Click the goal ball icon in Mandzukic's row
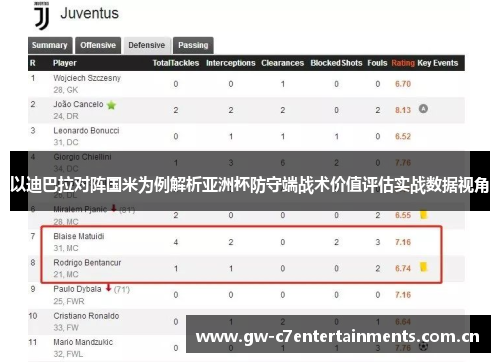Image resolution: width=500 pixels, height=362 pixels. [x=423, y=347]
